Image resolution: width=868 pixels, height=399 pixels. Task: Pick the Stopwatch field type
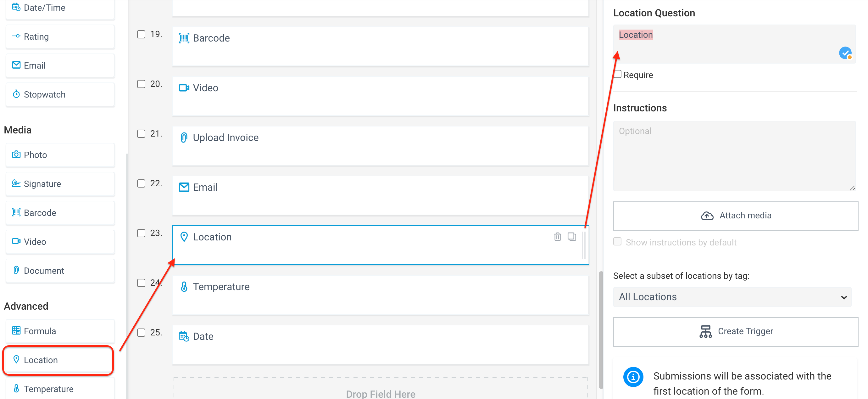click(x=60, y=94)
